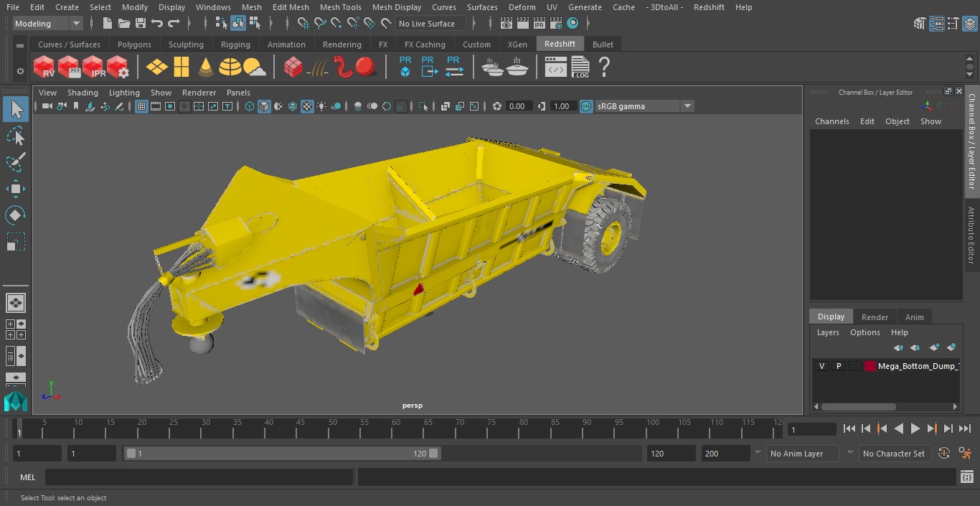The image size is (980, 506).
Task: Open the viewport Shading menu
Action: pos(83,93)
